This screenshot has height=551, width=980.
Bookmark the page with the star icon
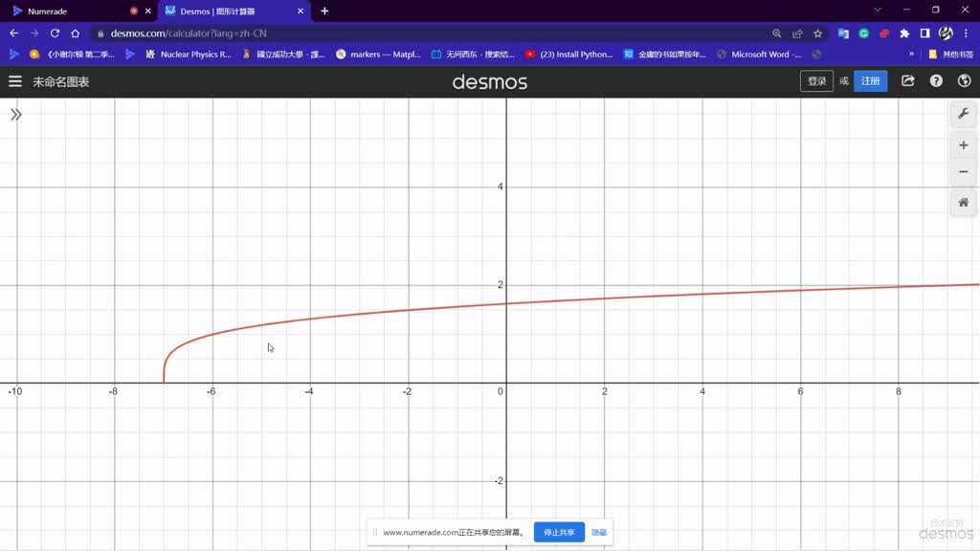tap(817, 32)
